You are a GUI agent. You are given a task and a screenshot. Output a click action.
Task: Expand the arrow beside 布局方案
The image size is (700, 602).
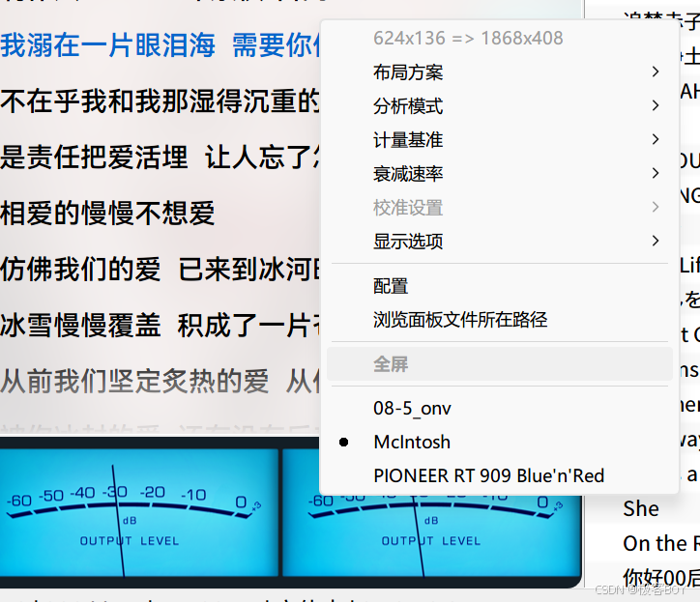coord(655,72)
